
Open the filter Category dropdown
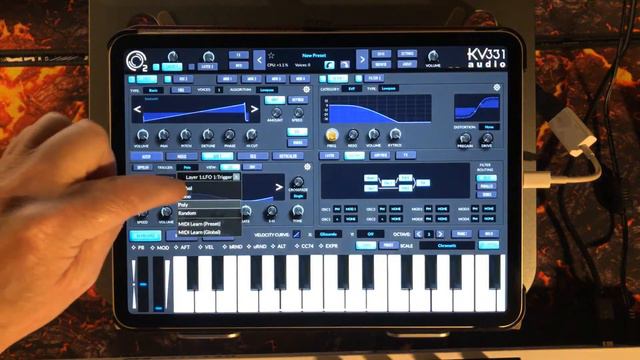click(352, 89)
